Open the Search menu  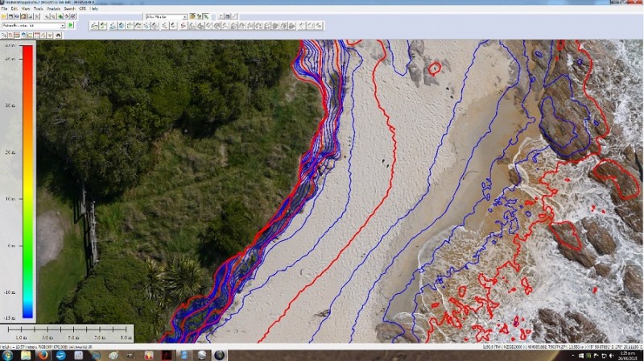click(70, 9)
